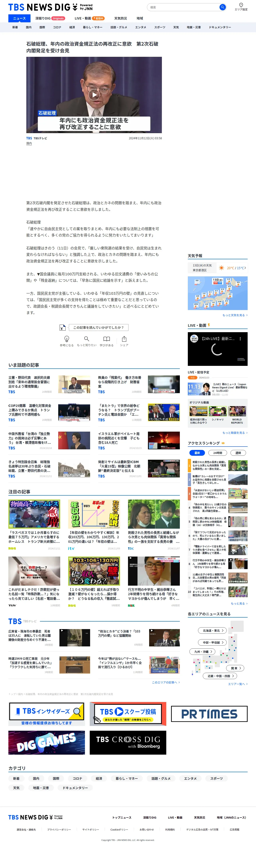Click the search input field

(183, 7)
